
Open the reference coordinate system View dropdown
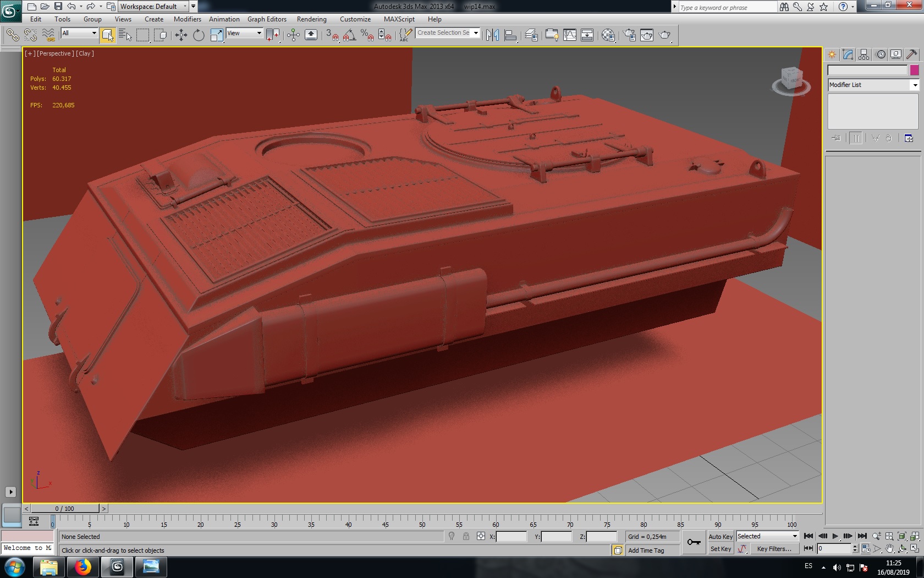click(x=244, y=33)
